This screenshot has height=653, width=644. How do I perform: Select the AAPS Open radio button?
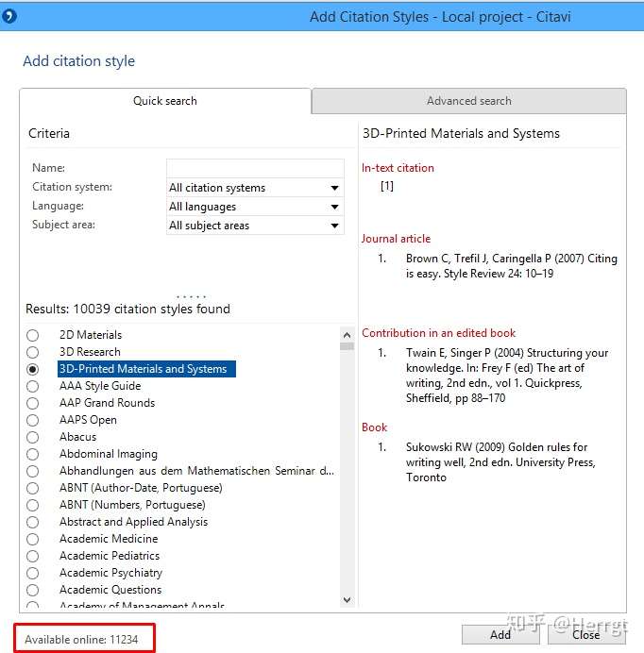tap(32, 420)
